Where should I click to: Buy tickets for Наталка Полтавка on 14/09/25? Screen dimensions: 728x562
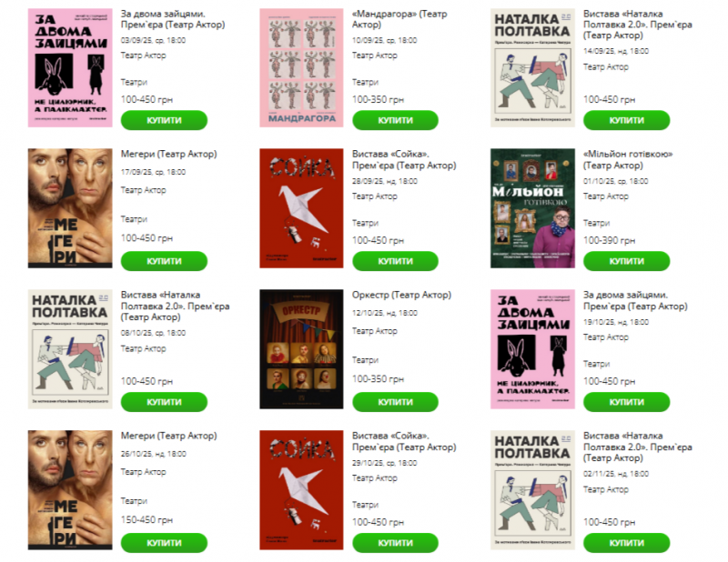(626, 120)
